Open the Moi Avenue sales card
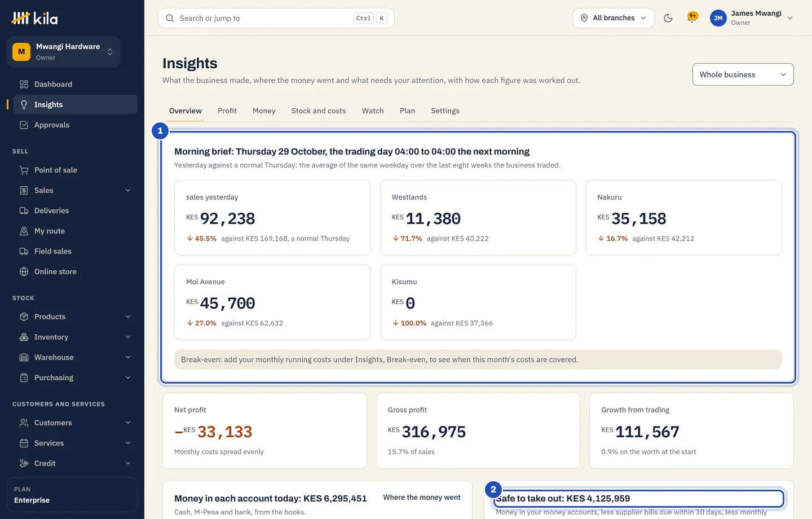Screen dimensions: 812x519 pyautogui.click(x=272, y=302)
